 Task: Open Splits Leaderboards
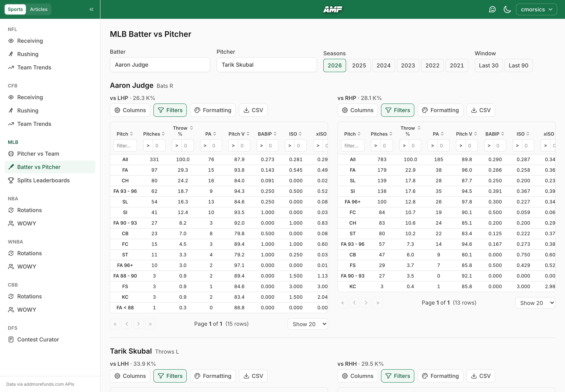point(43,180)
